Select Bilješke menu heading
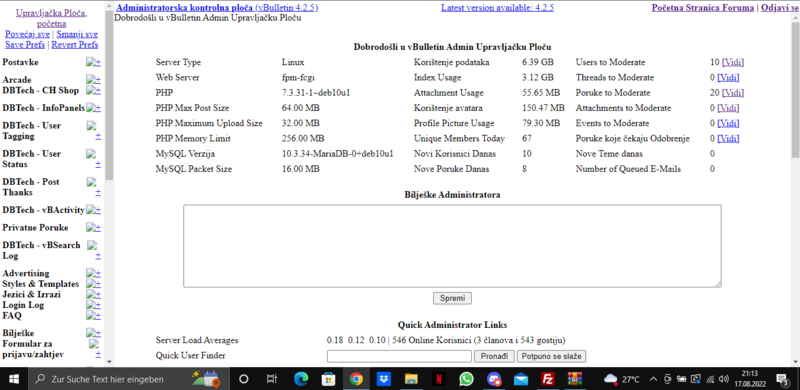 point(18,333)
